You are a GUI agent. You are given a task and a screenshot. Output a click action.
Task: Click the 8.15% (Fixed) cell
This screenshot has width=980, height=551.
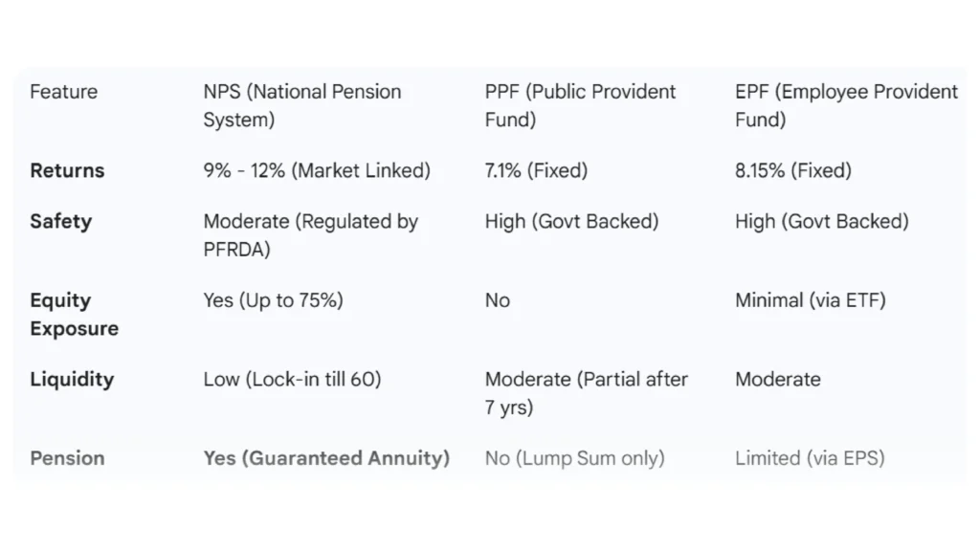coord(792,171)
